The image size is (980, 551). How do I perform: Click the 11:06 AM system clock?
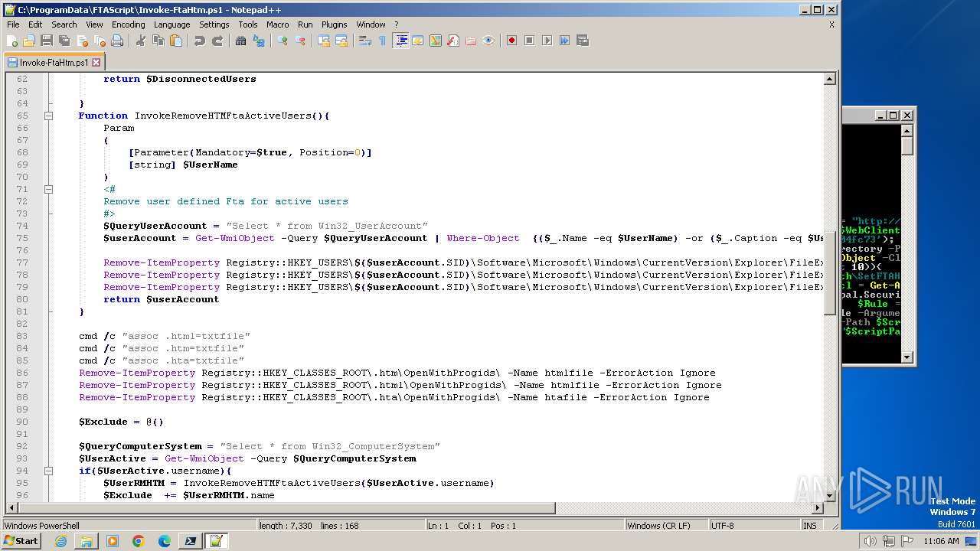pyautogui.click(x=941, y=541)
